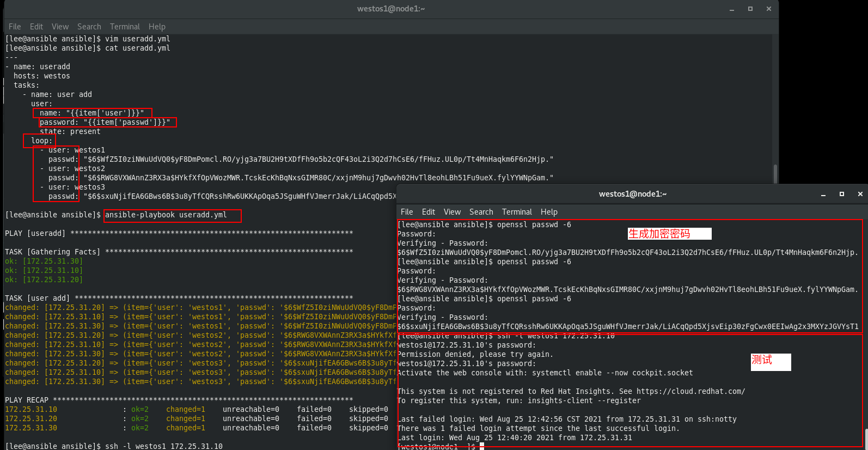This screenshot has width=868, height=450.
Task: Click the 'user: westos3' loop entry
Action: [72, 187]
